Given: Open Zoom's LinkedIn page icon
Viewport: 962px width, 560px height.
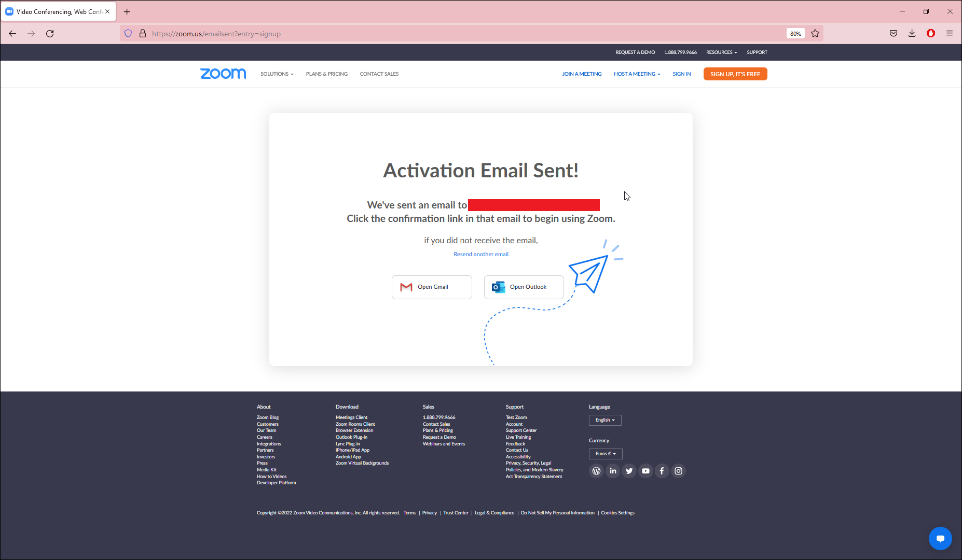Looking at the screenshot, I should (x=613, y=471).
